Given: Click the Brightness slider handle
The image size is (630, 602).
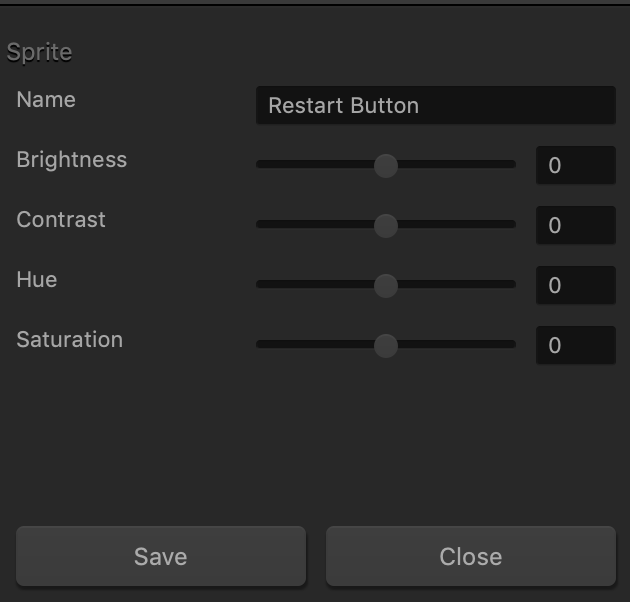Looking at the screenshot, I should pyautogui.click(x=386, y=166).
